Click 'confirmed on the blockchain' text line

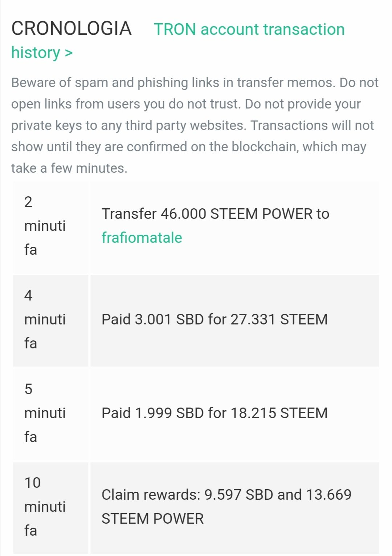189,147
